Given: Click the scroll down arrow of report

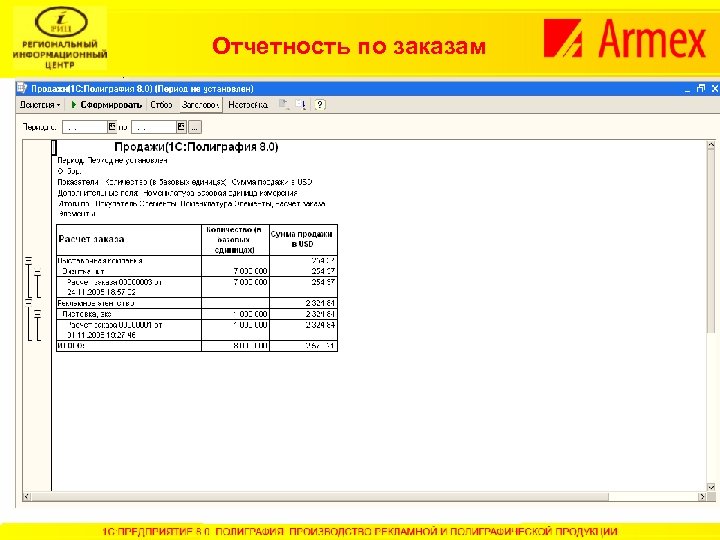Looking at the screenshot, I should pos(711,488).
